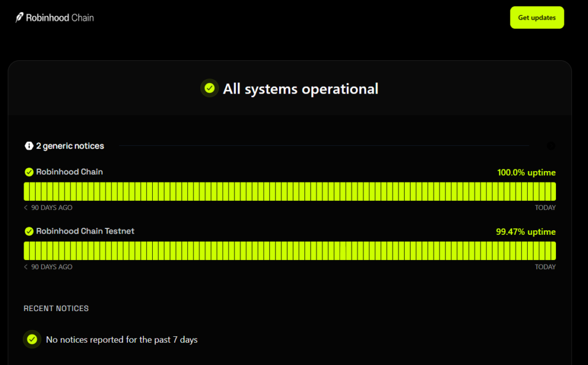
Task: Click the RECENT NOTICES heading
Action: pyautogui.click(x=56, y=308)
